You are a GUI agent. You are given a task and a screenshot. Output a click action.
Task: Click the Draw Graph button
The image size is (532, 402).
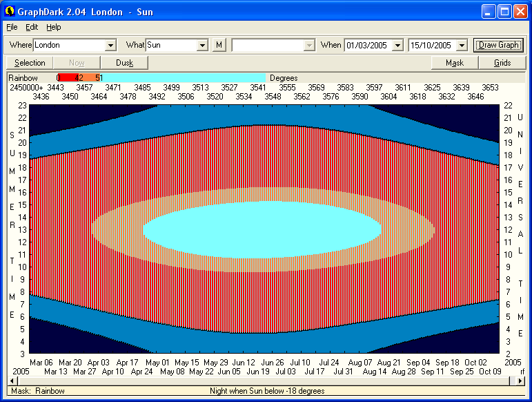click(500, 46)
